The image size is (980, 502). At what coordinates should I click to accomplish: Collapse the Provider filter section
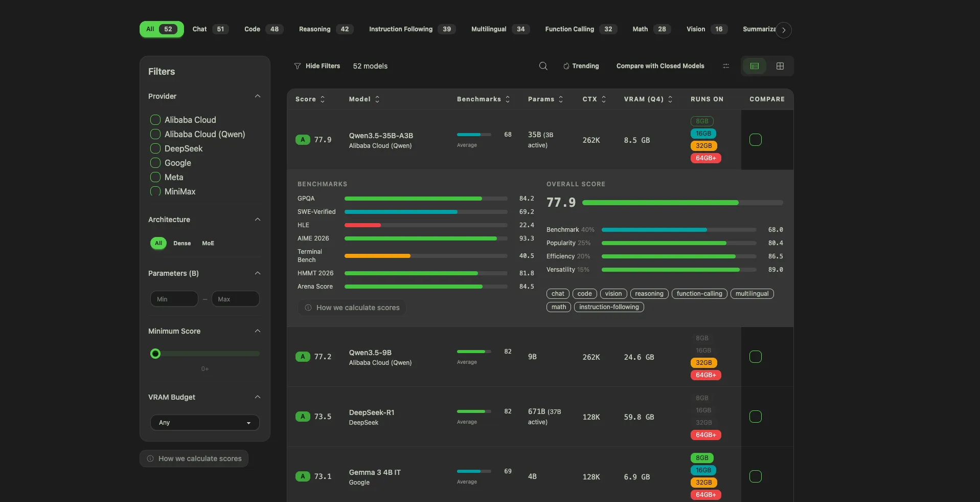[258, 96]
